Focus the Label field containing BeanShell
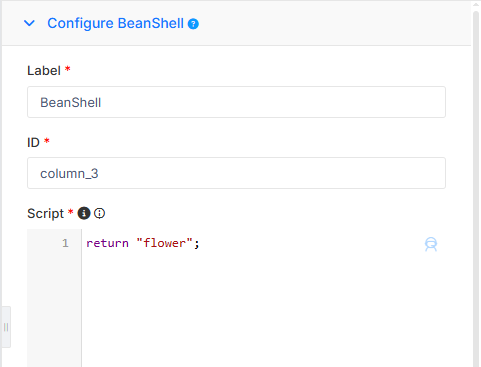This screenshot has width=481, height=367. point(236,102)
